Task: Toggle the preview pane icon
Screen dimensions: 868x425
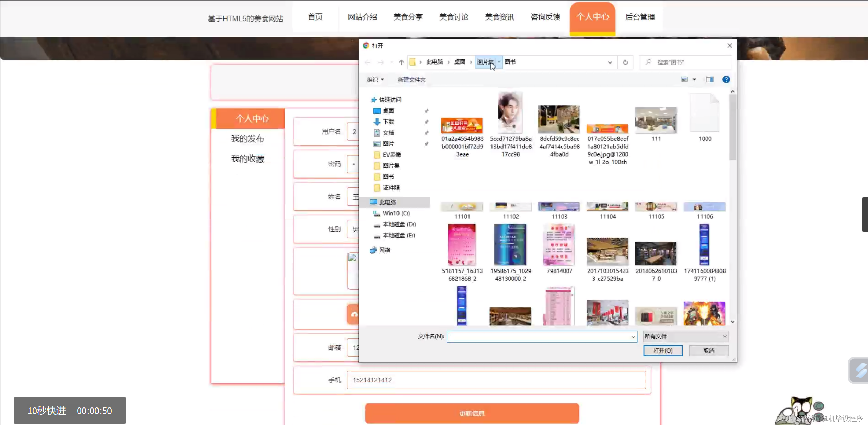Action: coord(709,80)
